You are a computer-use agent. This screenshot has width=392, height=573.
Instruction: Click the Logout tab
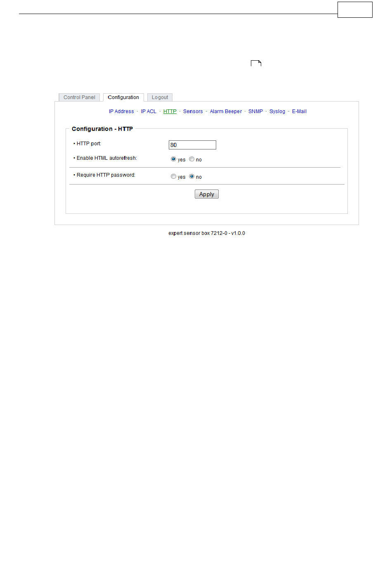click(160, 97)
